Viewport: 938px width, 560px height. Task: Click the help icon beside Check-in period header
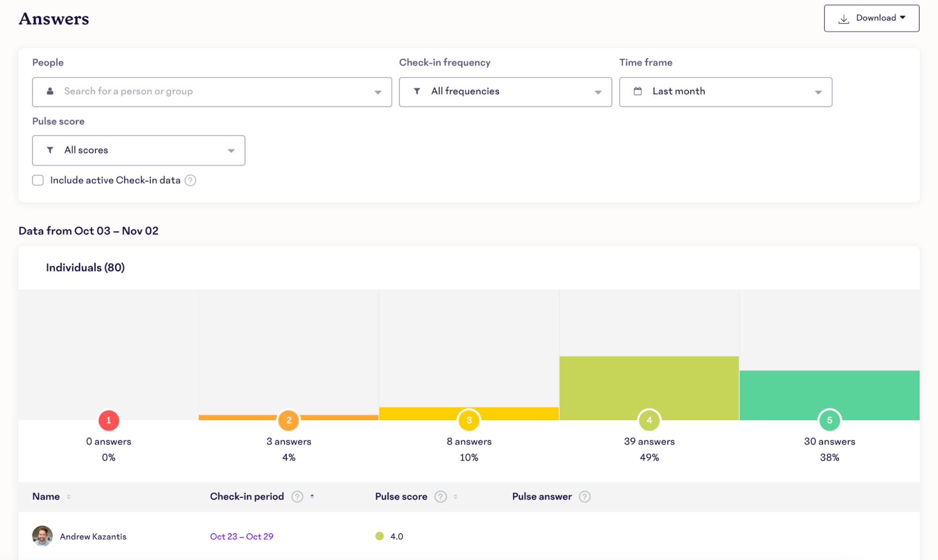(297, 496)
